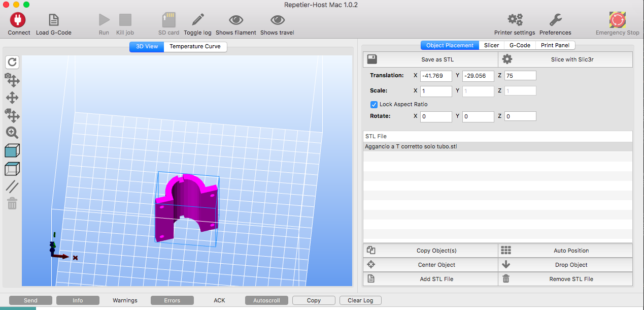Toggle the Warnings log filter
Screen dimensions: 644x310
pos(125,300)
